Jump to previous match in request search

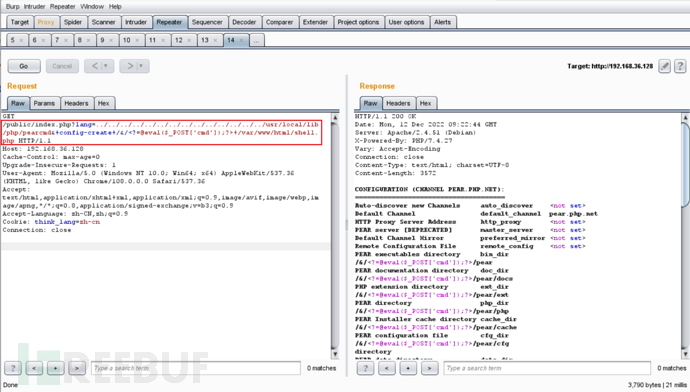tap(34, 368)
